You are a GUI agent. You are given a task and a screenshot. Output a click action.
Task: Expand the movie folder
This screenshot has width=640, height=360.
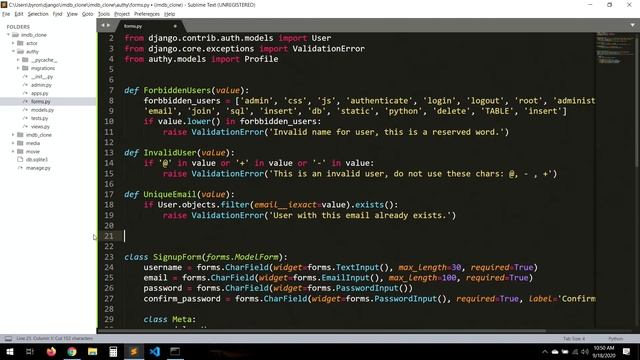coord(13,151)
